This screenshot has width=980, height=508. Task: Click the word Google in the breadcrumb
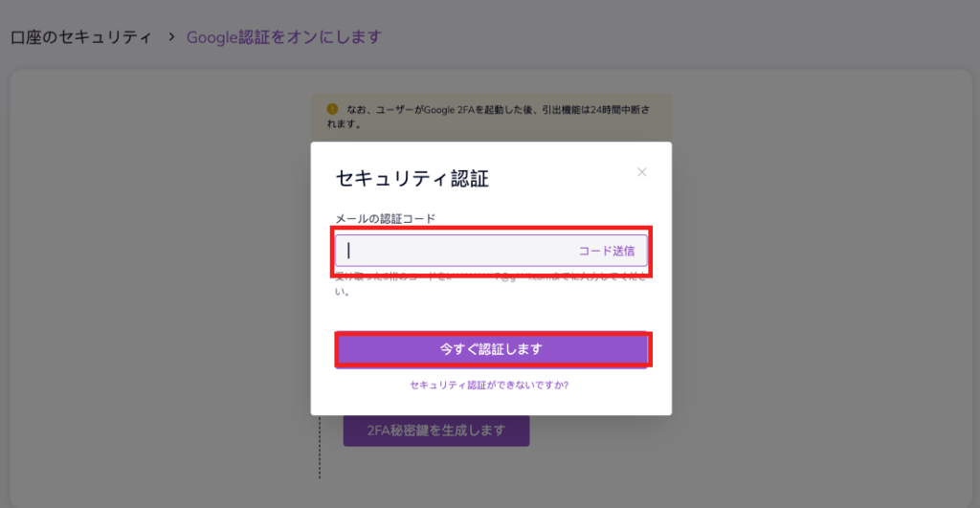[x=212, y=37]
